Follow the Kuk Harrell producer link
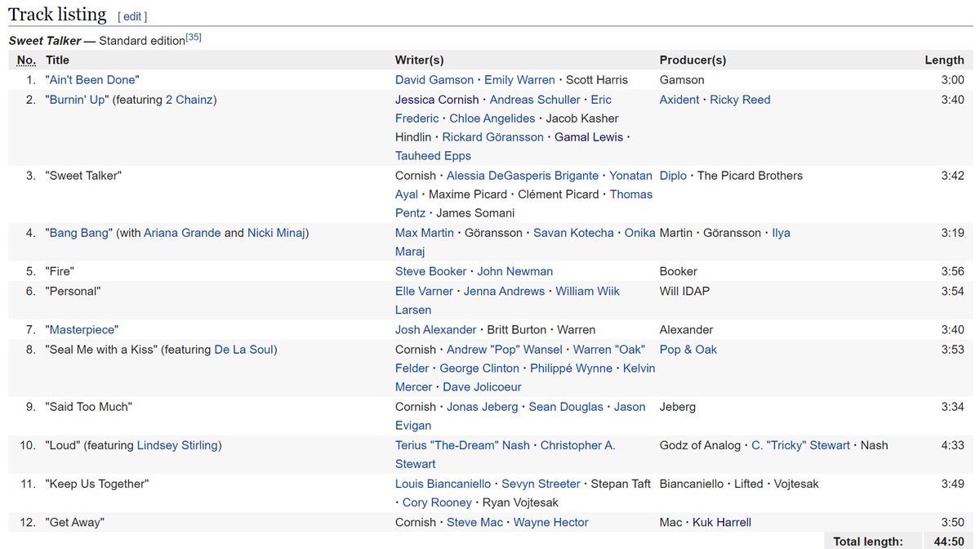This screenshot has height=549, width=980. pos(722,522)
